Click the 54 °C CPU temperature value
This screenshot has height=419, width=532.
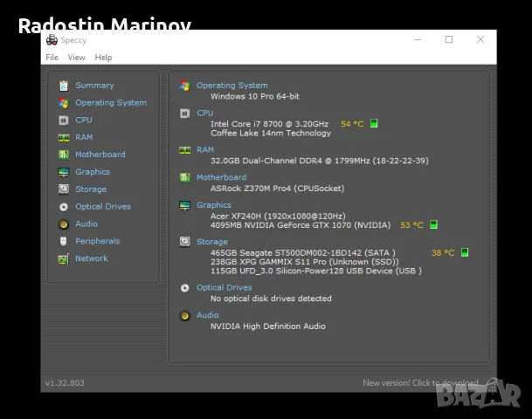coord(352,124)
